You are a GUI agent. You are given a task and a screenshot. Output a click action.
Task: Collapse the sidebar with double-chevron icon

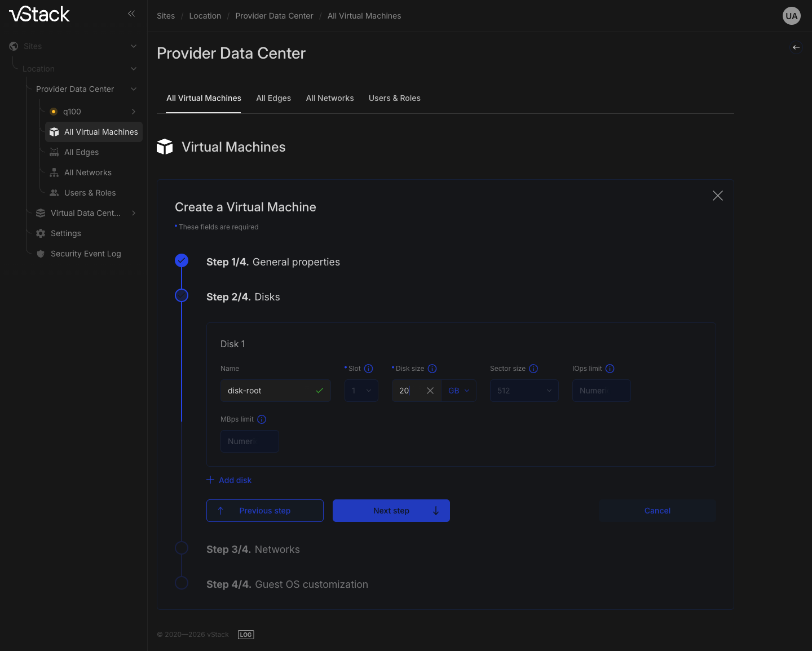[x=131, y=14]
